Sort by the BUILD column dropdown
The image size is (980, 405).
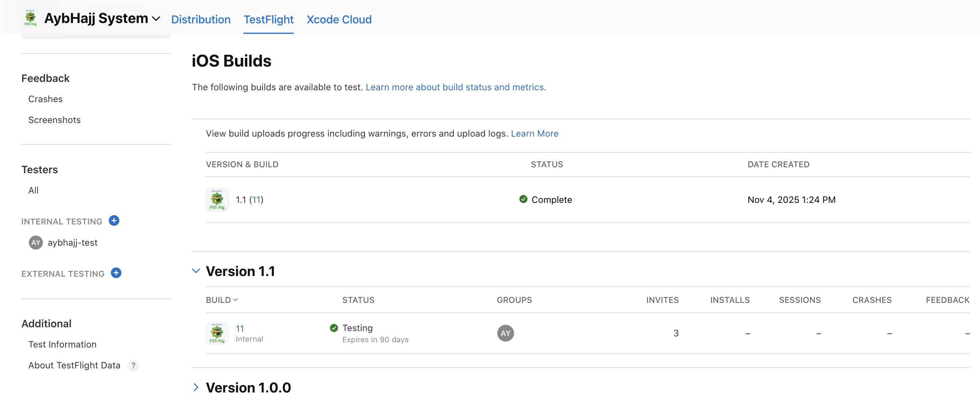pyautogui.click(x=222, y=300)
